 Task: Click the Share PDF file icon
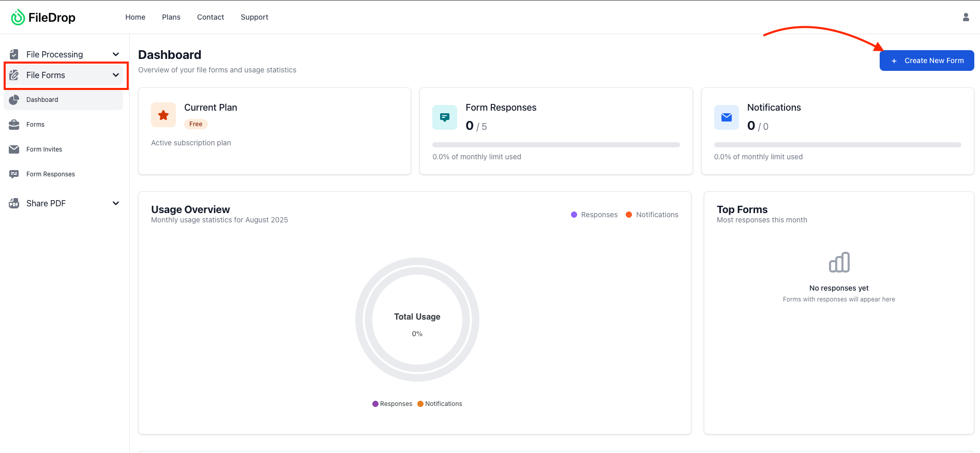(14, 203)
